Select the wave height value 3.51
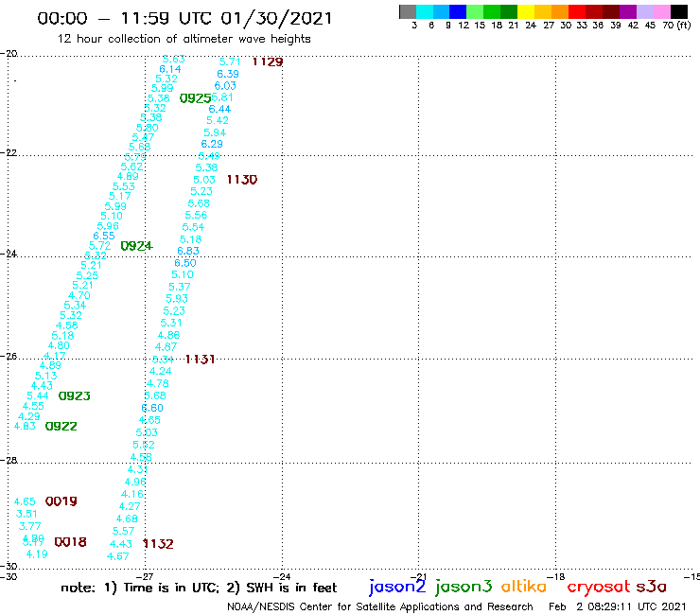The image size is (700, 615). pos(26,514)
